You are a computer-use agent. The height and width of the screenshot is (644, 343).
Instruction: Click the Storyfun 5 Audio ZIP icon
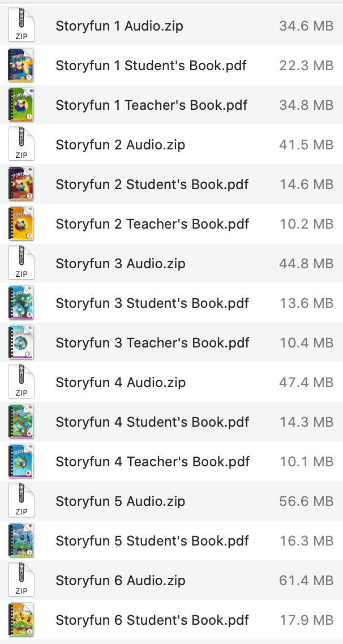coord(21,501)
